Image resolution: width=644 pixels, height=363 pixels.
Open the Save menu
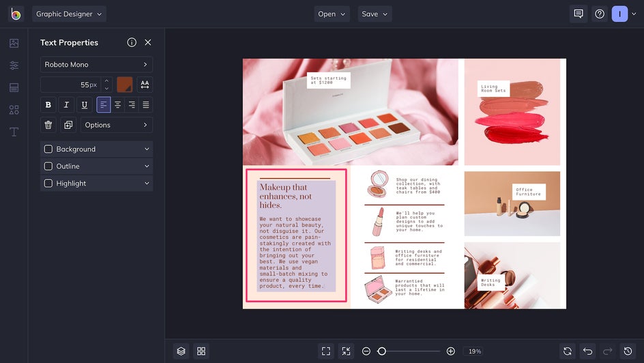click(375, 14)
